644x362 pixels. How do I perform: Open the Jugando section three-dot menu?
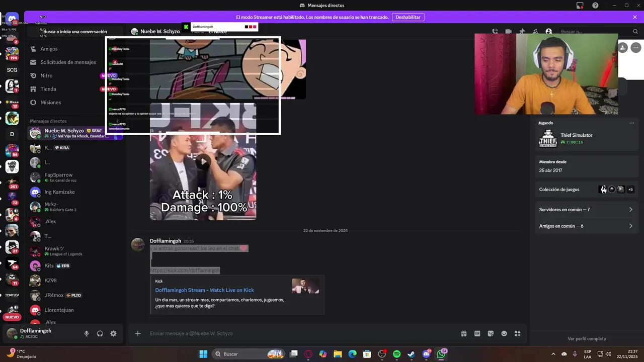coord(632,123)
